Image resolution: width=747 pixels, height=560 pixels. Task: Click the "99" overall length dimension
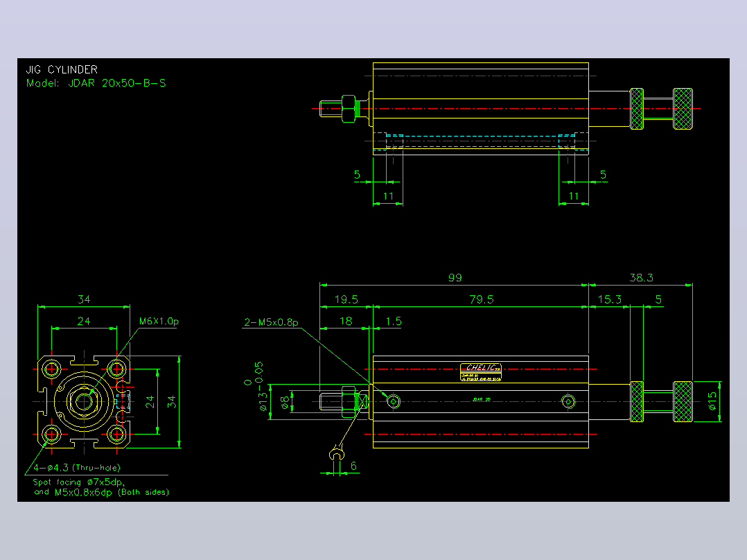coord(455,277)
